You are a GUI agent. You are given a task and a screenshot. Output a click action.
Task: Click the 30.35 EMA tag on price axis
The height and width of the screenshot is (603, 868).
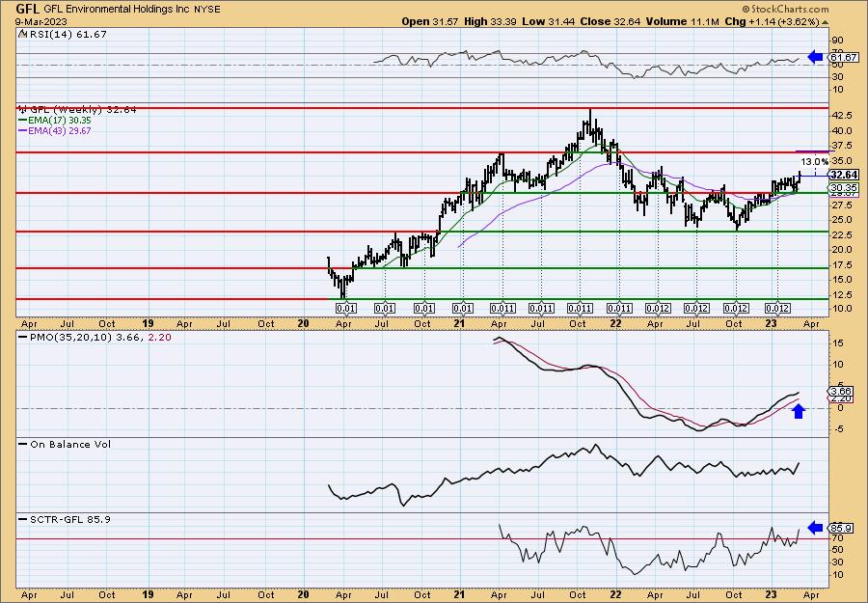844,188
